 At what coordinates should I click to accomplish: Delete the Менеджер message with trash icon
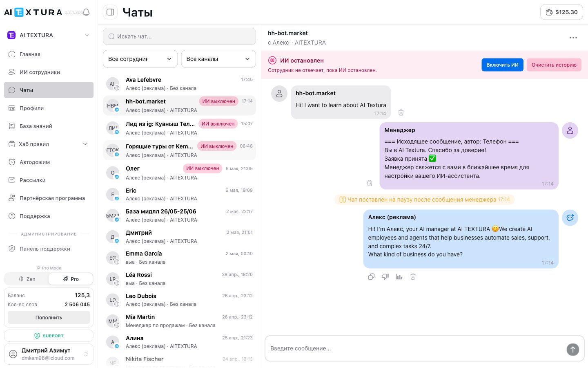(370, 183)
